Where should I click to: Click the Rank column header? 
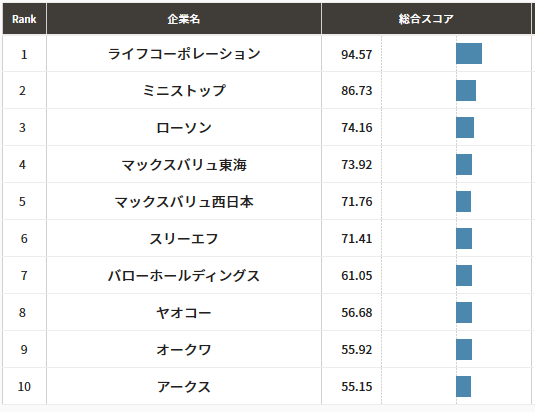click(24, 19)
